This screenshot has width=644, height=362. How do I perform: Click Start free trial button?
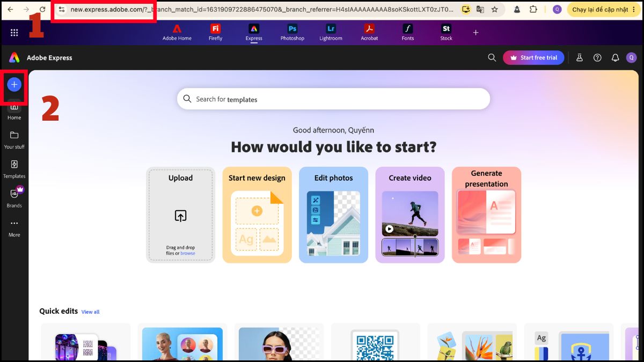point(533,57)
